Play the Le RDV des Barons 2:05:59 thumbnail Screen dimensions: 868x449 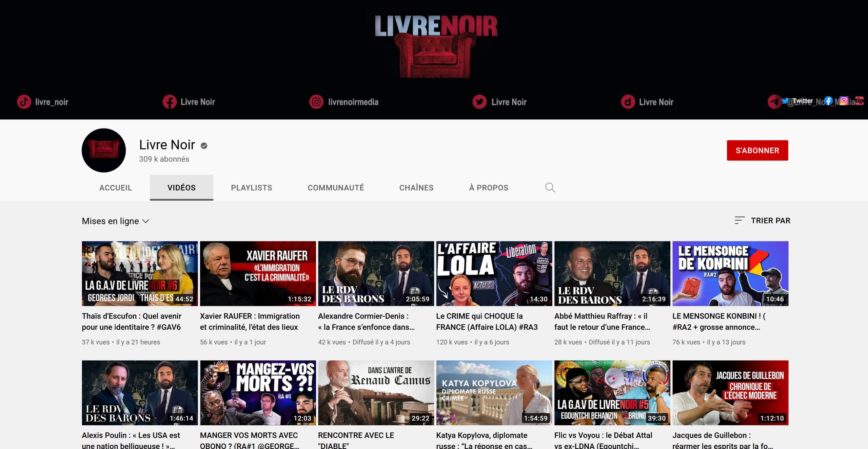tap(376, 274)
